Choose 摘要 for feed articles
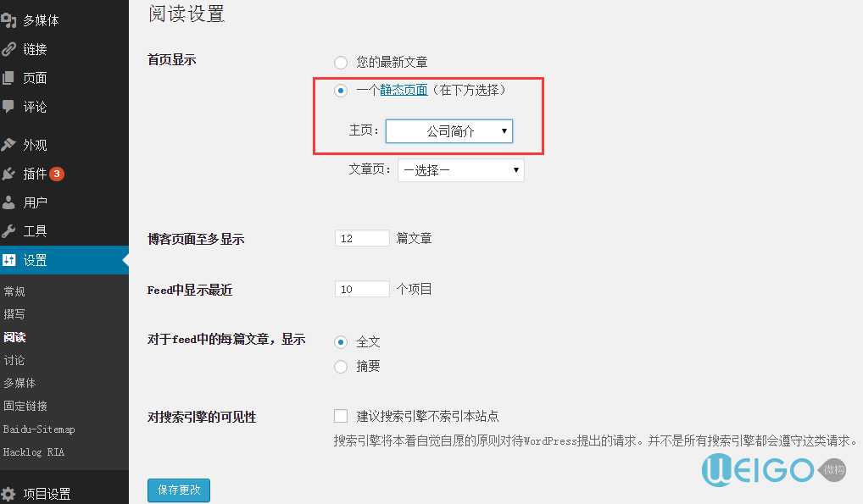 click(x=341, y=366)
